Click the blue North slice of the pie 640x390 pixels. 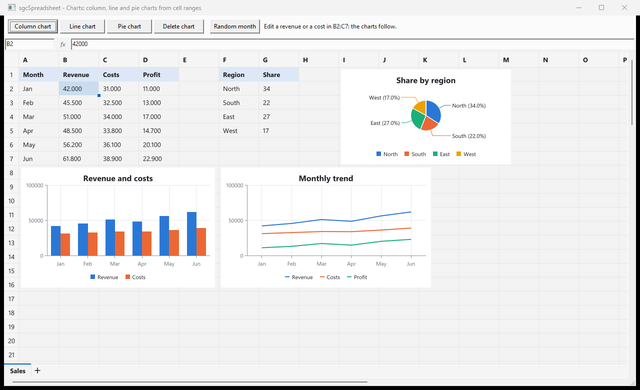point(433,110)
